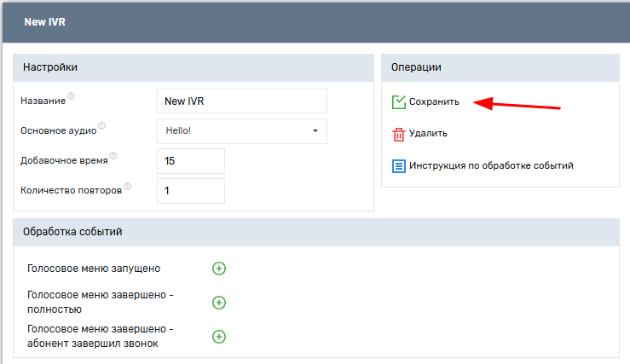The height and width of the screenshot is (364, 630).
Task: Add handler for 'Голосовое меню запущено' event
Action: (219, 269)
